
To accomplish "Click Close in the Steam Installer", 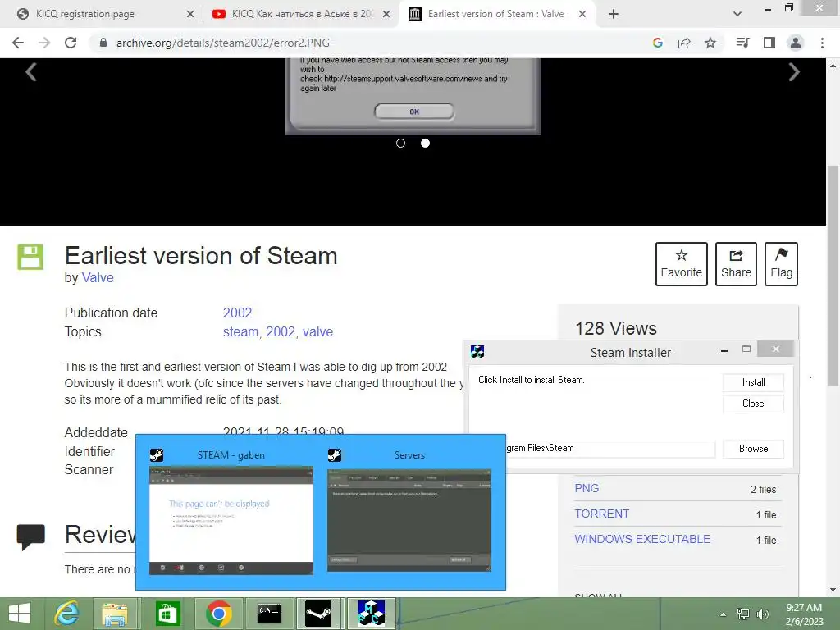I will pyautogui.click(x=753, y=404).
